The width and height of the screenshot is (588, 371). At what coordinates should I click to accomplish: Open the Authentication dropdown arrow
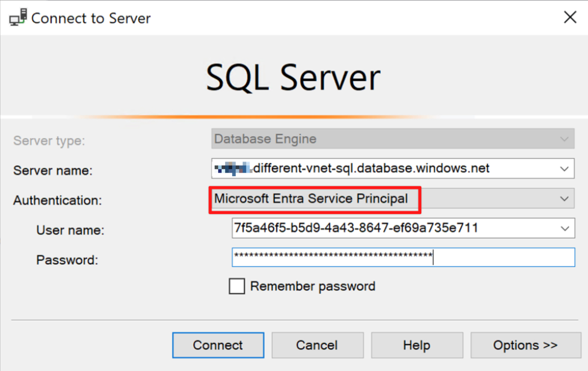(564, 199)
